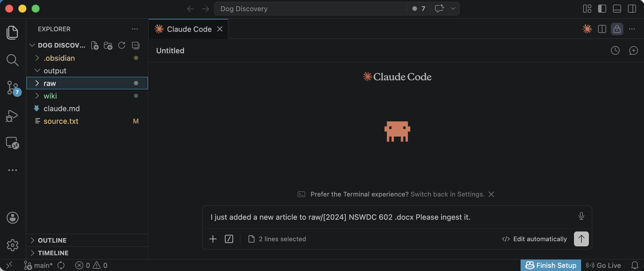644x271 pixels.
Task: Open source.txt file
Action: [x=87, y=121]
